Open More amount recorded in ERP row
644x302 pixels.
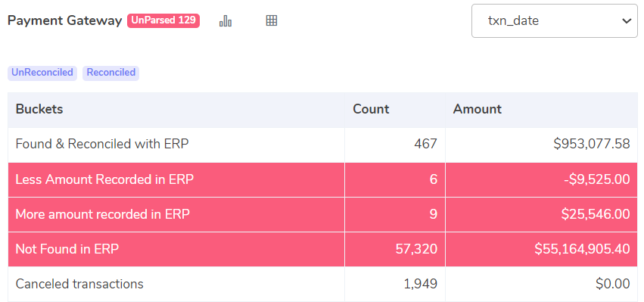pyautogui.click(x=323, y=214)
